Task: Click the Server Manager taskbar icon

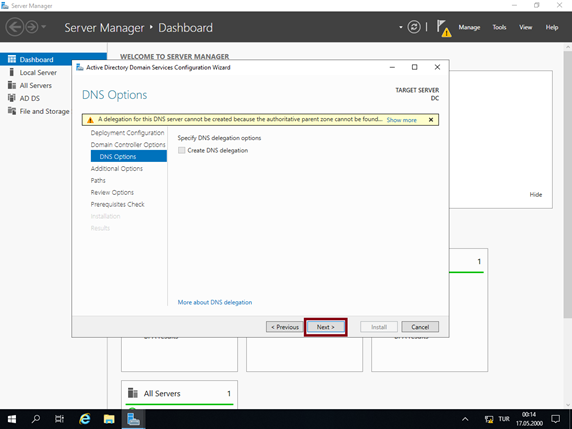Action: pyautogui.click(x=133, y=419)
